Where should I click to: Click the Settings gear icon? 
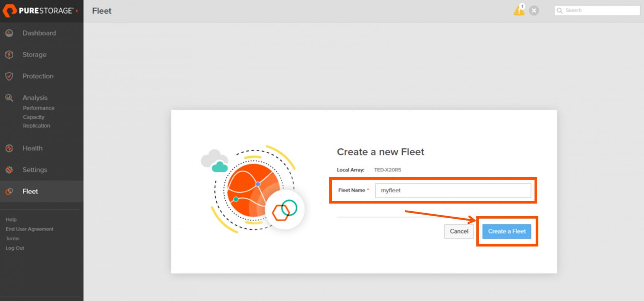[9, 170]
